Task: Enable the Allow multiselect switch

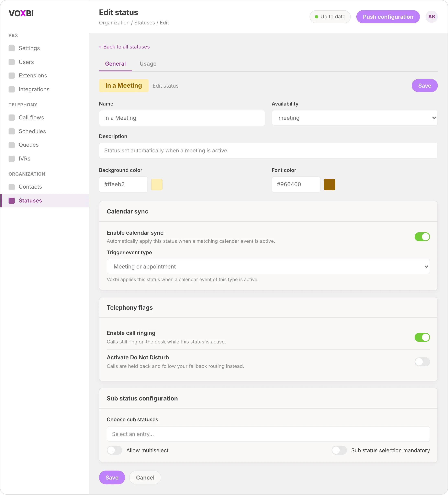Action: click(114, 450)
